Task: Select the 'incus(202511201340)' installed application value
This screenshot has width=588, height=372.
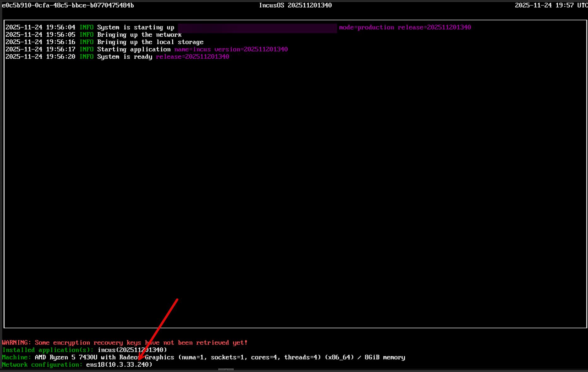Action: pos(132,350)
